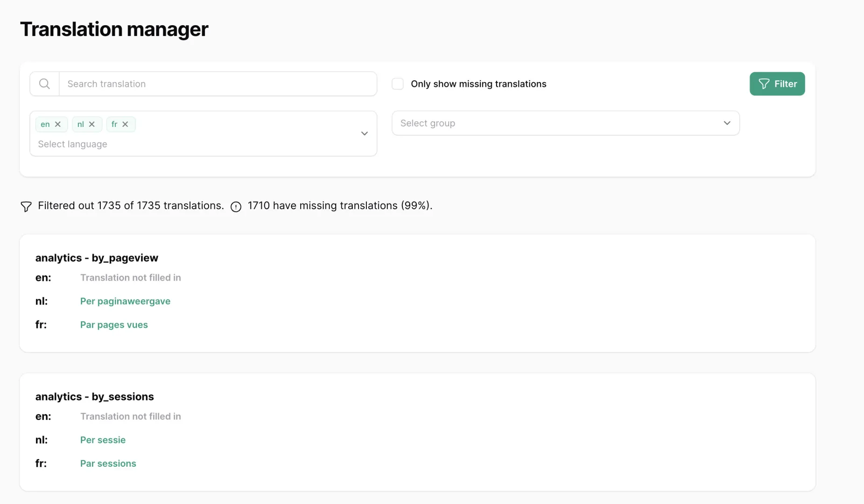Click the funnel icon beside the filtered summary
The width and height of the screenshot is (864, 504).
pos(26,206)
